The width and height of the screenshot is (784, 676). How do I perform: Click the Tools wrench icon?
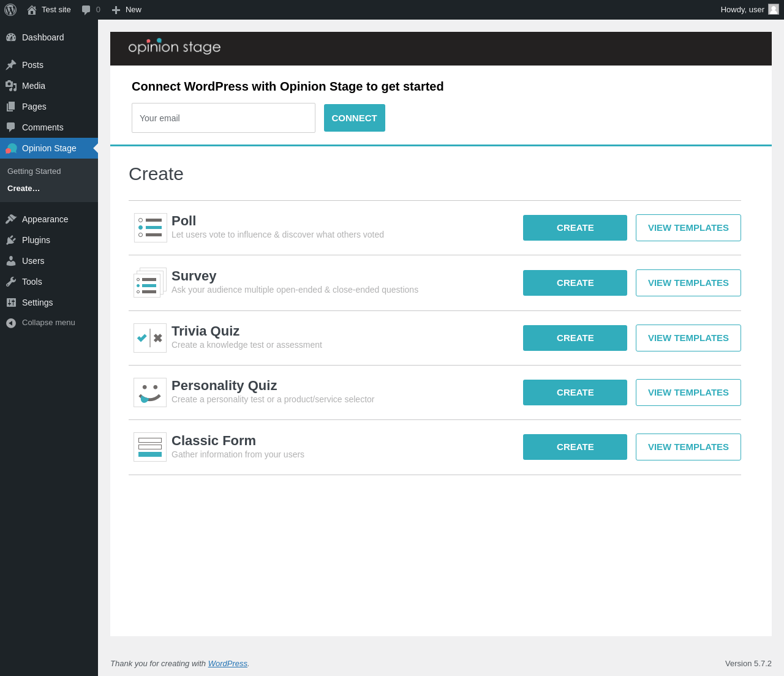(11, 282)
